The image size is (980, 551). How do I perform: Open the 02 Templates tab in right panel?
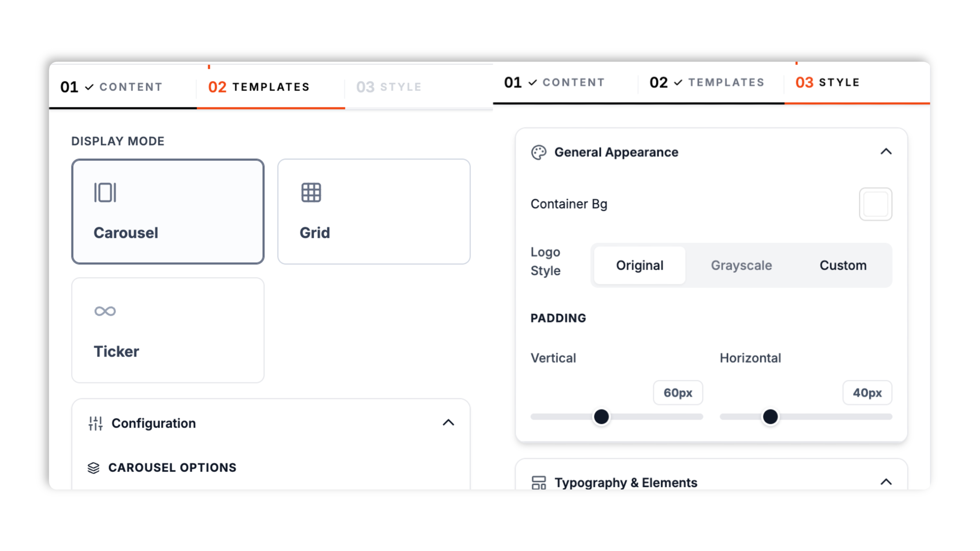click(711, 83)
